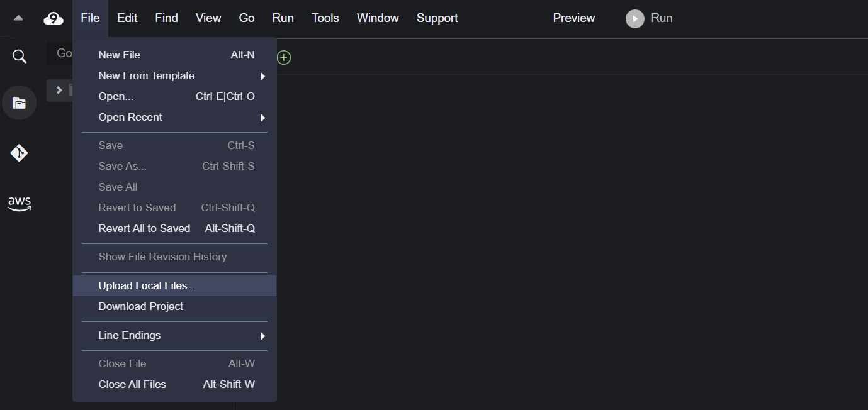This screenshot has height=410, width=868.
Task: Choose Close All Files menu item
Action: (132, 385)
